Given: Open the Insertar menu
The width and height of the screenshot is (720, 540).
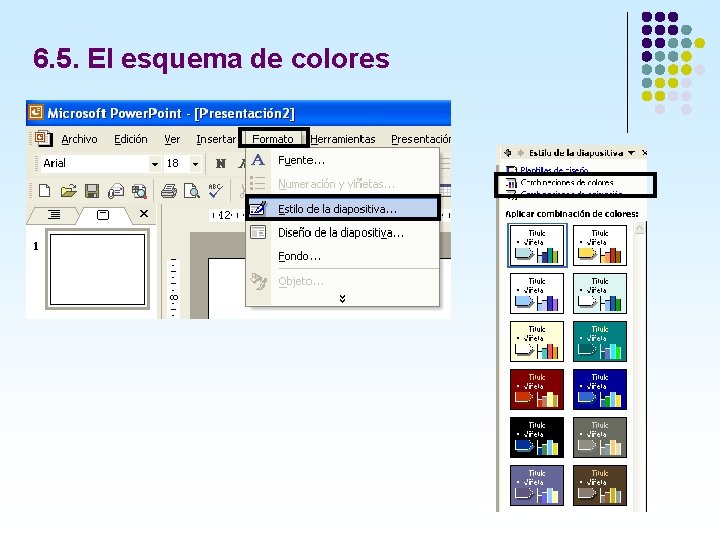Looking at the screenshot, I should click(x=216, y=139).
